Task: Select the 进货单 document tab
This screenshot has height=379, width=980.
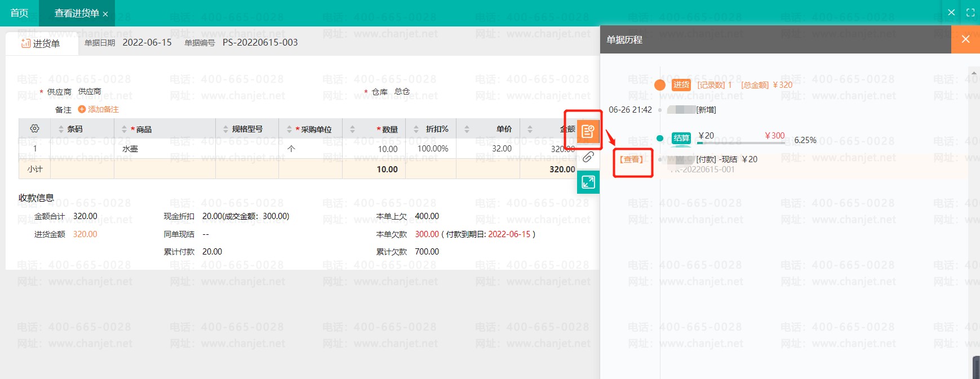Action: point(42,43)
